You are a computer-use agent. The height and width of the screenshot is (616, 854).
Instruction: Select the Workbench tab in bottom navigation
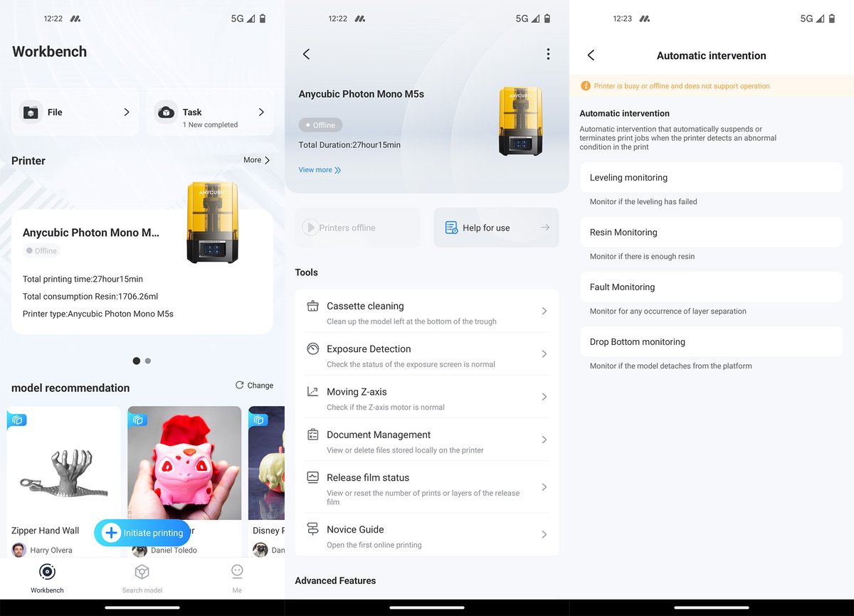(x=47, y=578)
